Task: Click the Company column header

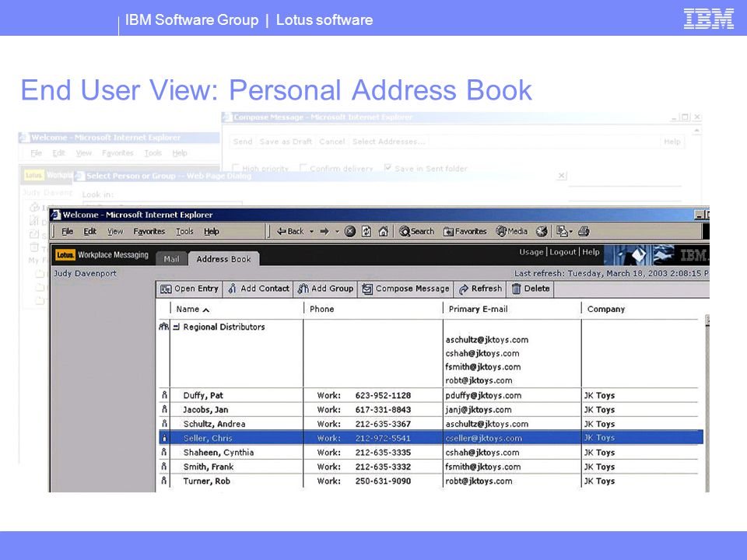Action: pos(606,309)
